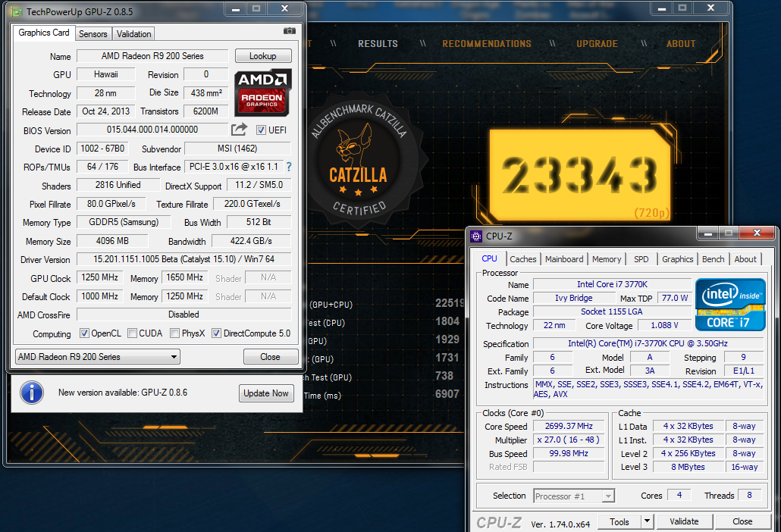
Task: Click the Code Name value Ivy Bridge
Action: 574,298
